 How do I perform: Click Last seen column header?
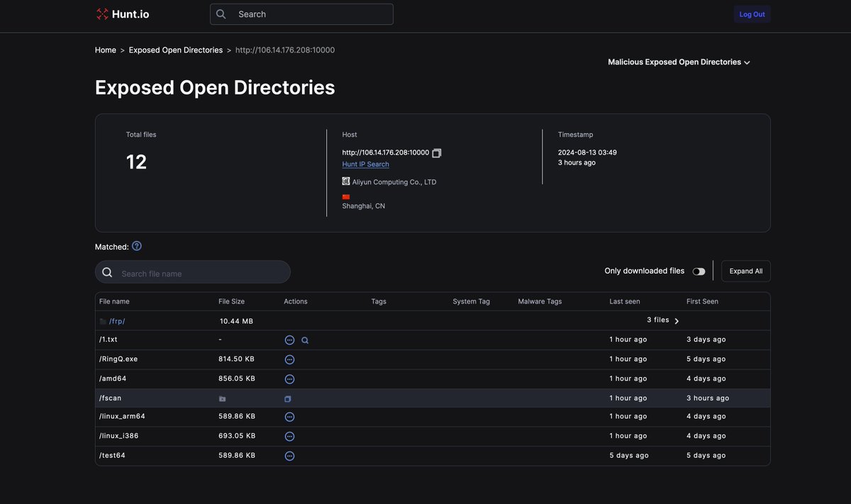click(x=625, y=301)
